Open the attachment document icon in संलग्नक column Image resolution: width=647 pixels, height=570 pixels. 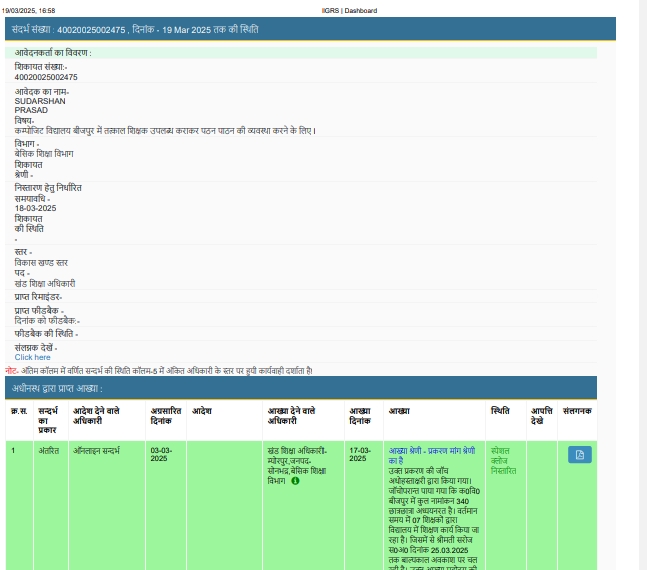580,455
